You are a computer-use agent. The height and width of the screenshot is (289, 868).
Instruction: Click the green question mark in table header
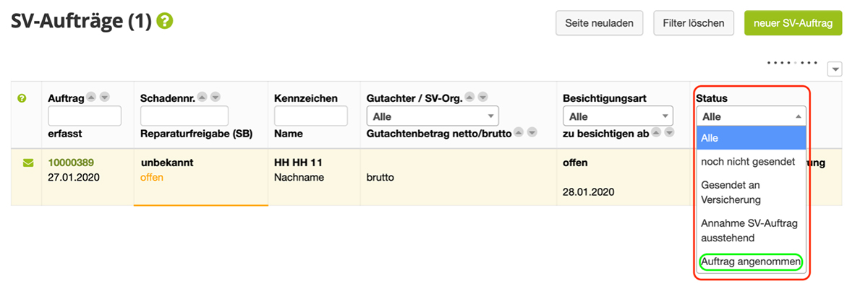[x=22, y=98]
